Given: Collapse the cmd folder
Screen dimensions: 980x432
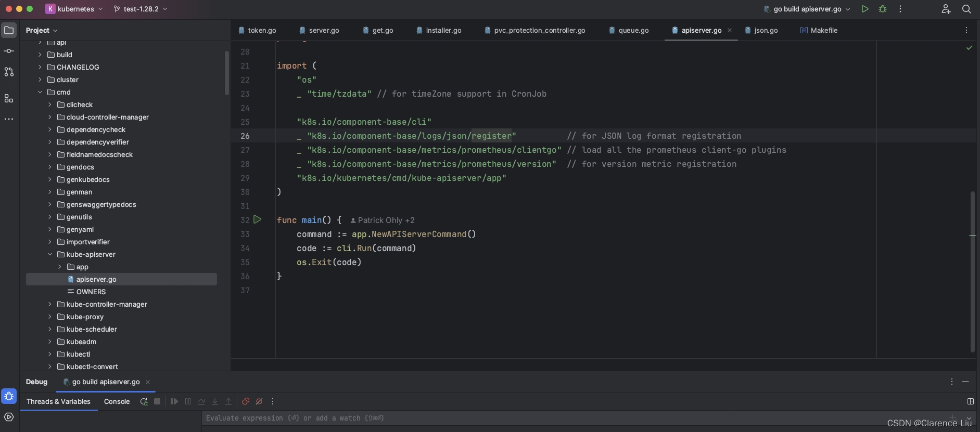Looking at the screenshot, I should pyautogui.click(x=40, y=92).
